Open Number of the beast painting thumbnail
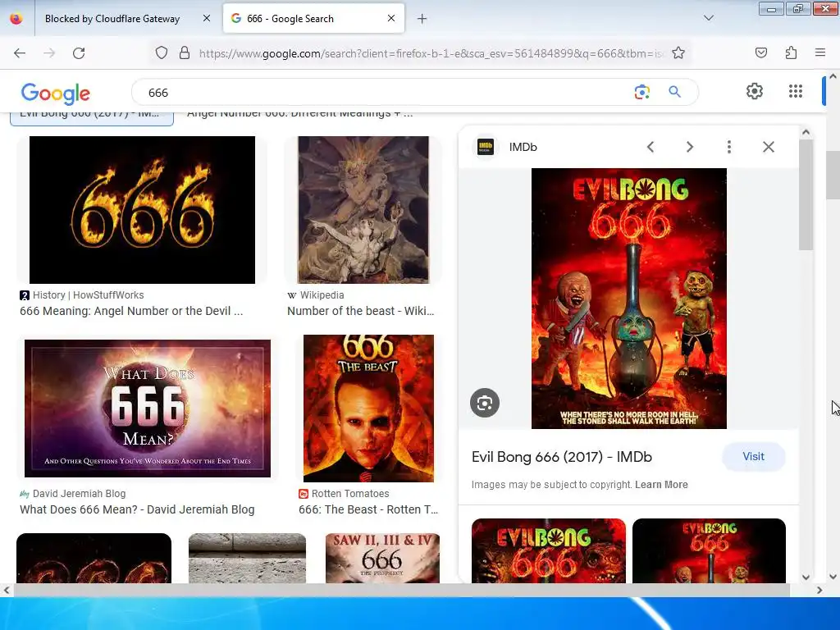Viewport: 840px width, 630px height. pyautogui.click(x=363, y=210)
